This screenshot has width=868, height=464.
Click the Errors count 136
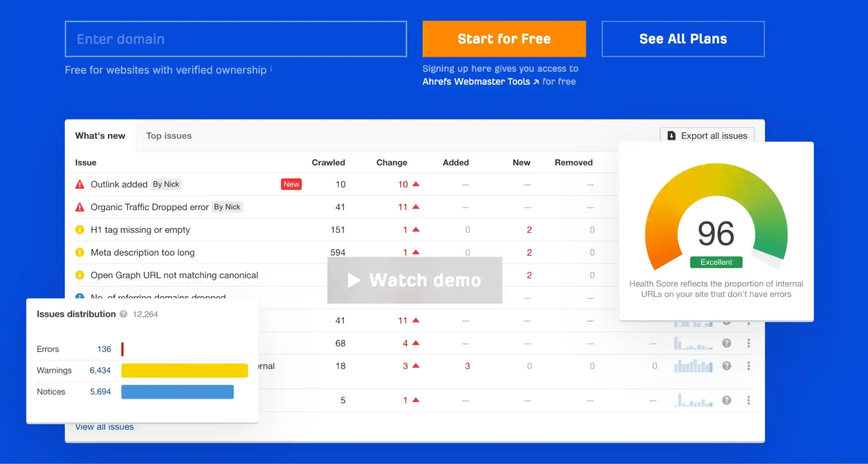104,349
